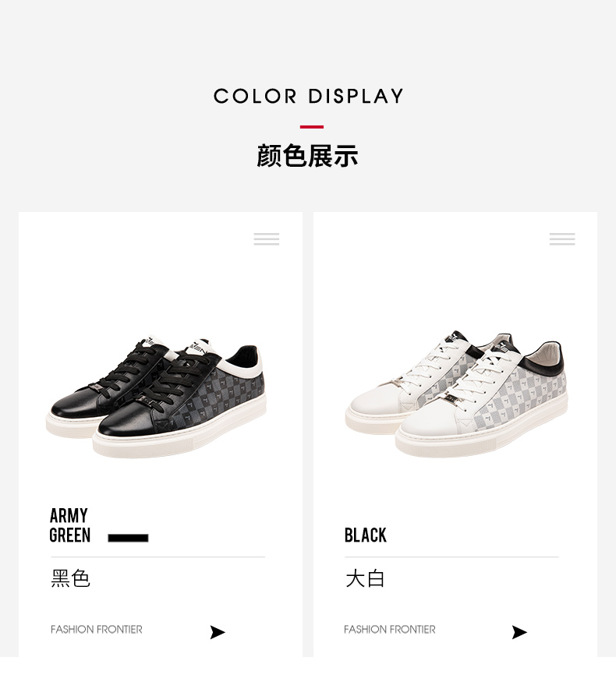
Task: Select the white checkered sneaker image
Action: (x=457, y=394)
